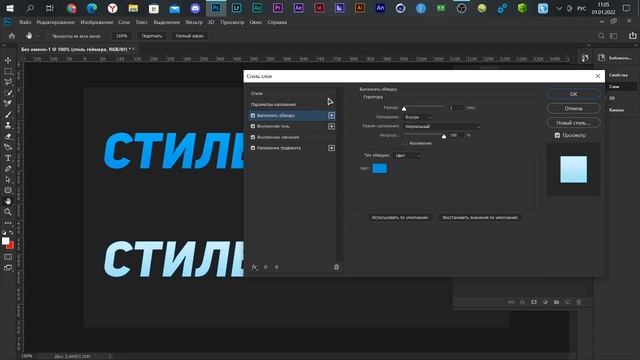640x360 pixels.
Task: Click plus icon next to Stroke effect
Action: [x=331, y=116]
